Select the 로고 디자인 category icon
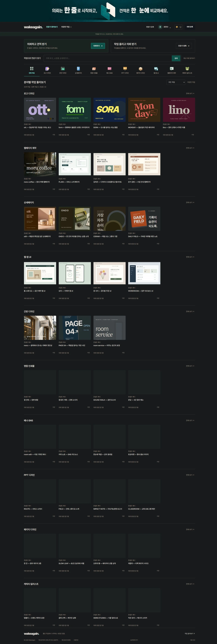The image size is (217, 644). pos(47,69)
